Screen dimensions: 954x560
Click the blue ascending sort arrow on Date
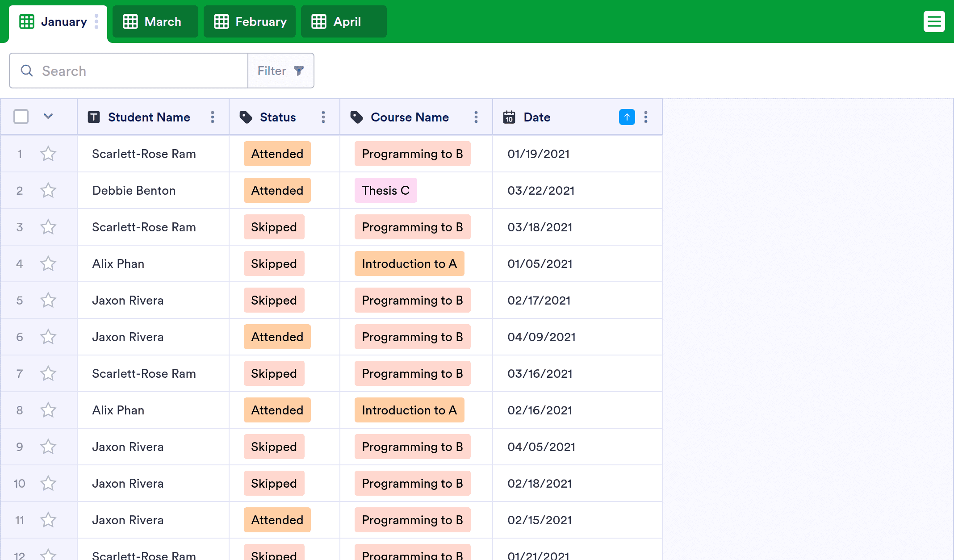pyautogui.click(x=627, y=117)
